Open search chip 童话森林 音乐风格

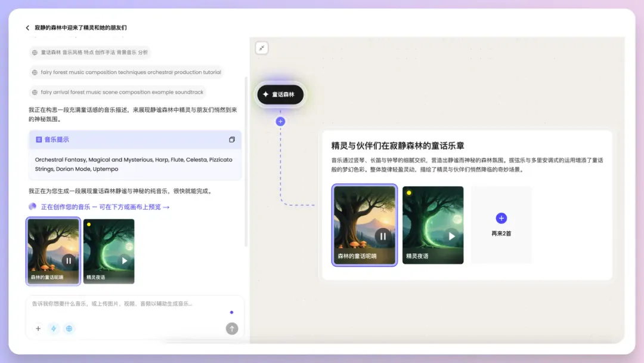[90, 53]
